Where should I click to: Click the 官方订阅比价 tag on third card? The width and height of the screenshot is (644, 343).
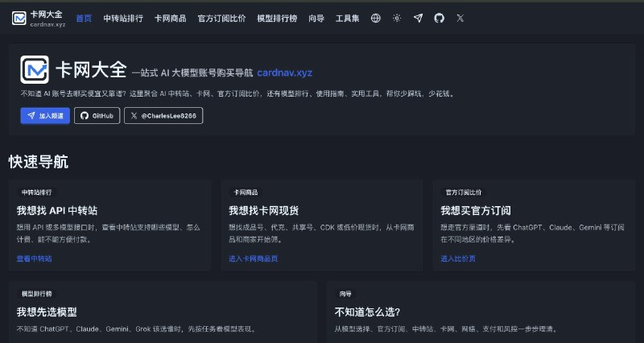click(464, 192)
